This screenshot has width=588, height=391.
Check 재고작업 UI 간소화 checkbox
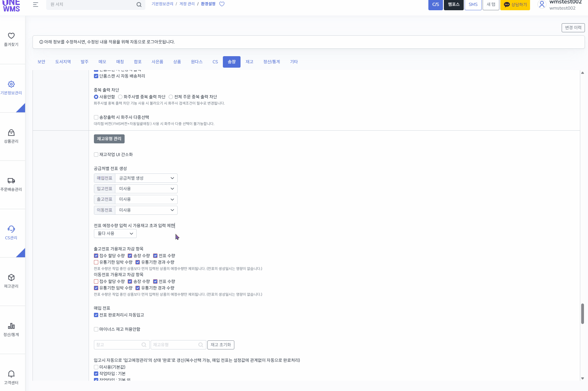(x=96, y=155)
